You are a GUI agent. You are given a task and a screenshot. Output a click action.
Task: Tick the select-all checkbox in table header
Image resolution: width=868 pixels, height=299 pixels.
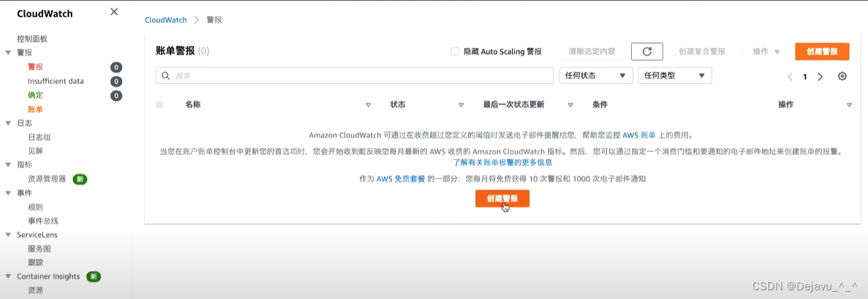159,105
